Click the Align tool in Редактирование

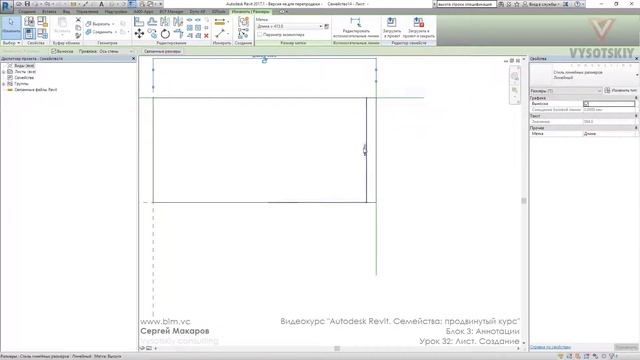[x=139, y=22]
